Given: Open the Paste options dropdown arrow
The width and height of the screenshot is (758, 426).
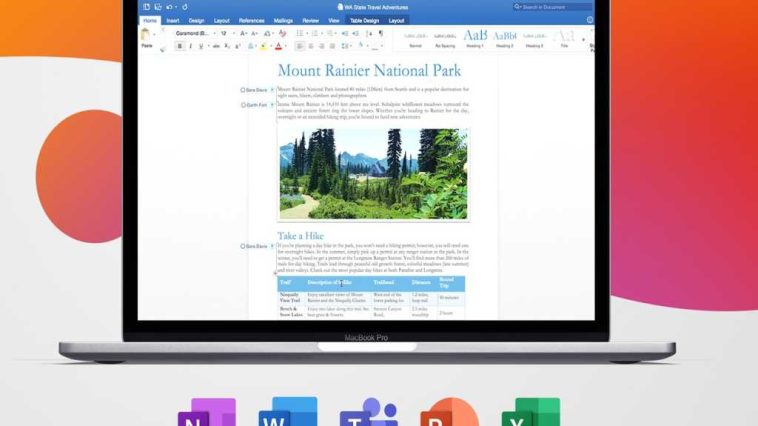Looking at the screenshot, I should click(x=154, y=35).
